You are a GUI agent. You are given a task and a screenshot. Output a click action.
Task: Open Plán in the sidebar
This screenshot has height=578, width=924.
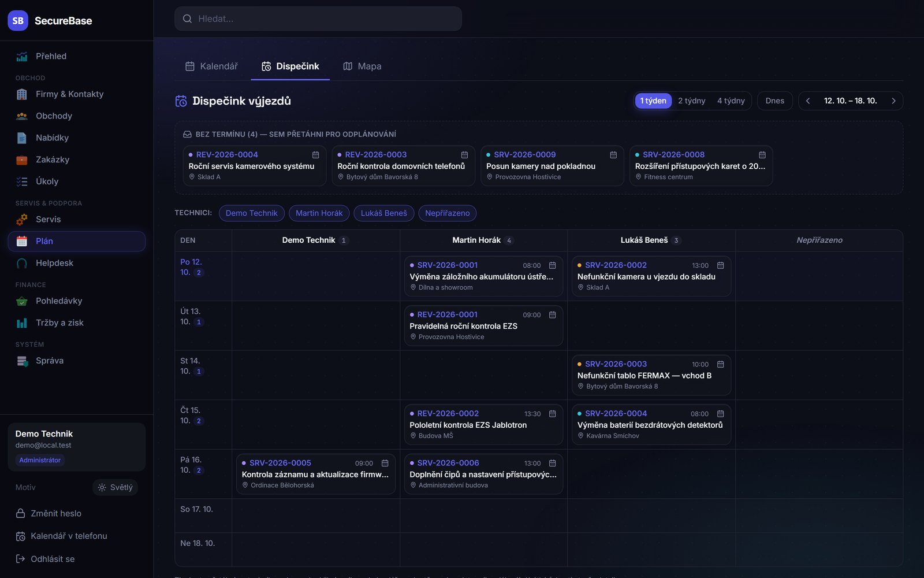coord(77,241)
